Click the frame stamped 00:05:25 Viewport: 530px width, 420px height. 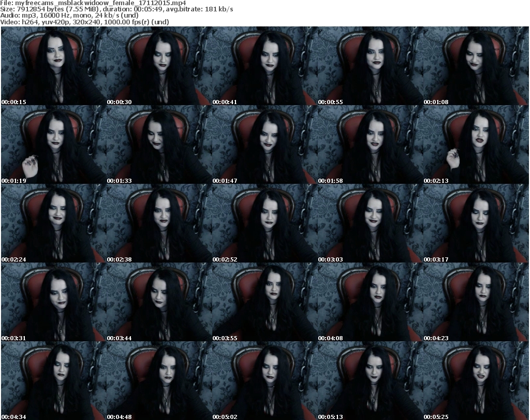click(476, 381)
